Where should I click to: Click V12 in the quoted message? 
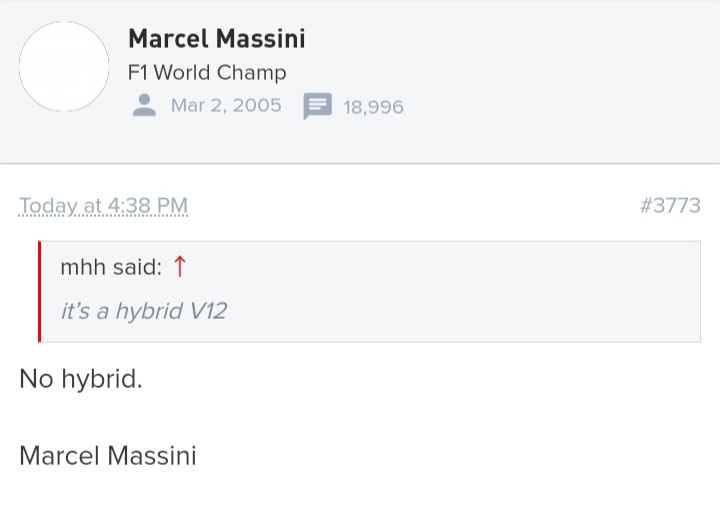pos(208,311)
